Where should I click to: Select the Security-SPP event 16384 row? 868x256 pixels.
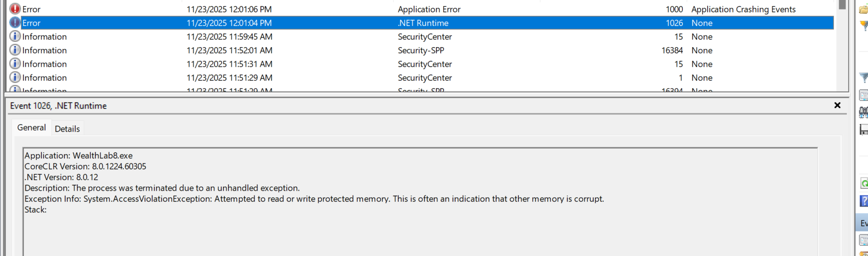pyautogui.click(x=421, y=50)
